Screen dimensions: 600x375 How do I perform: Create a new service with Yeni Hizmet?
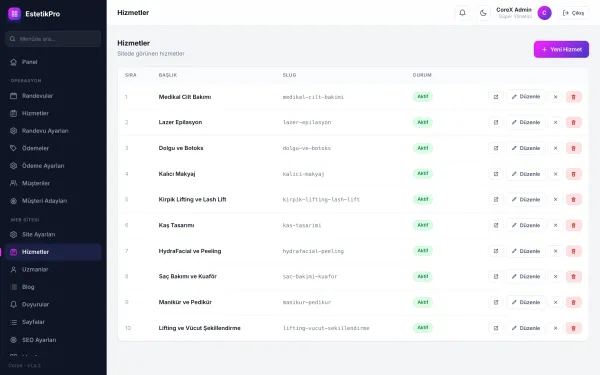pos(561,49)
